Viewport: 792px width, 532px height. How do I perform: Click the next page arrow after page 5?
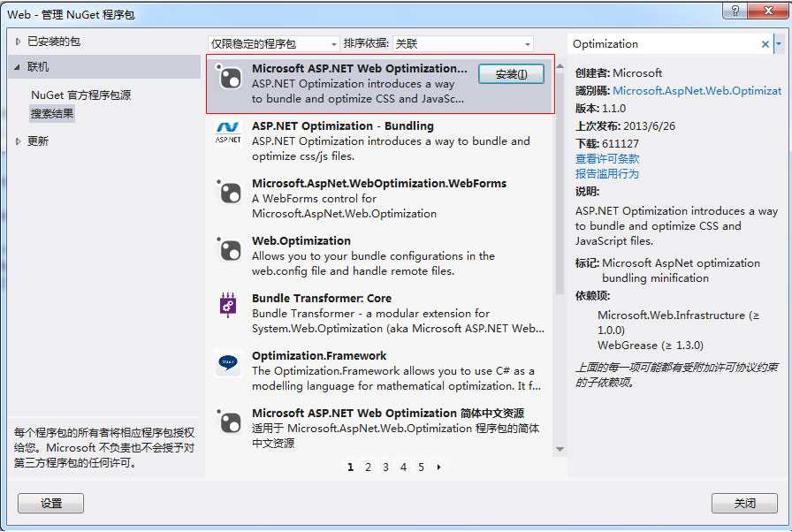tap(438, 467)
